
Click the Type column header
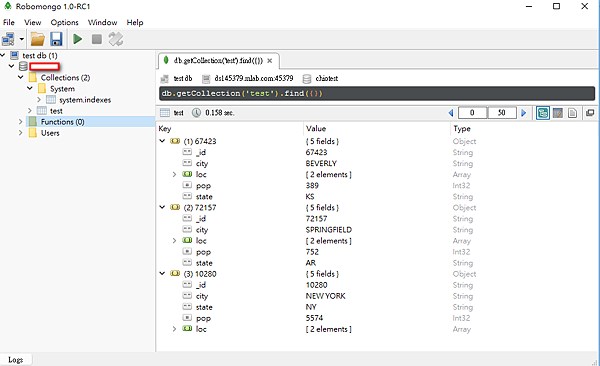(462, 129)
